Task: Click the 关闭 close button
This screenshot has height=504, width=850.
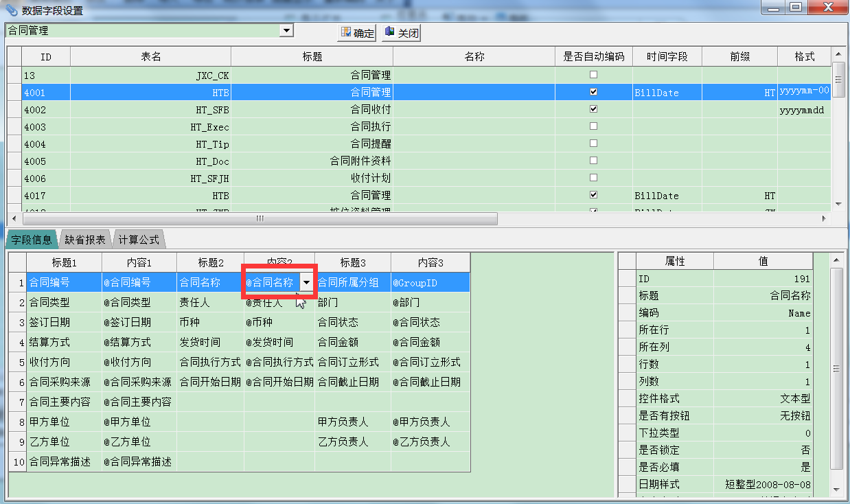Action: (x=402, y=33)
